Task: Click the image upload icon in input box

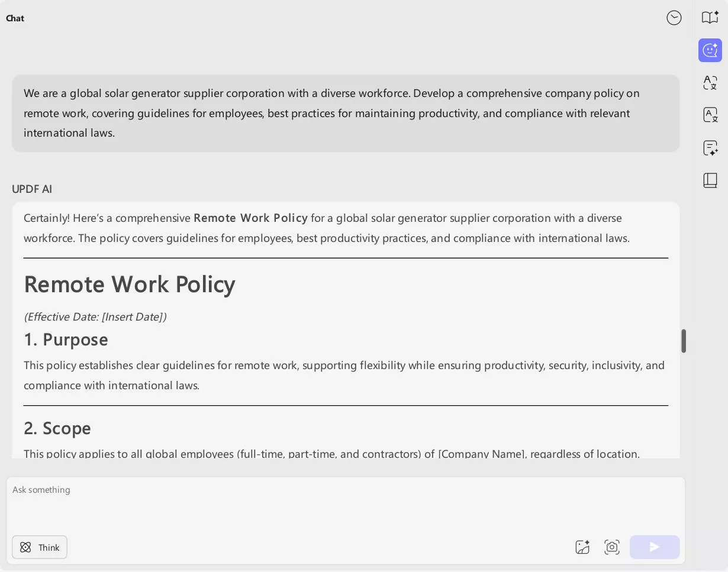Action: (x=582, y=547)
